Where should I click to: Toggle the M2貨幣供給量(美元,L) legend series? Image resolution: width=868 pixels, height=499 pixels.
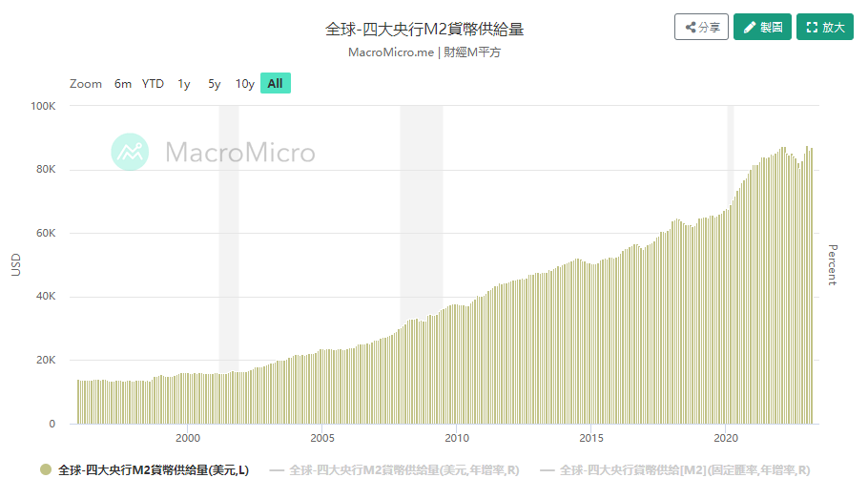[x=144, y=470]
